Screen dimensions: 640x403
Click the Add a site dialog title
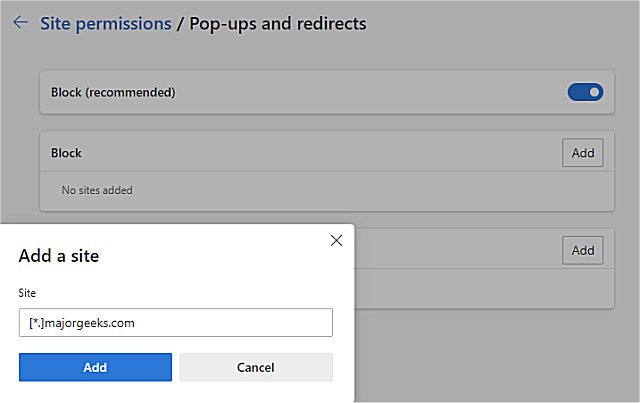click(59, 256)
